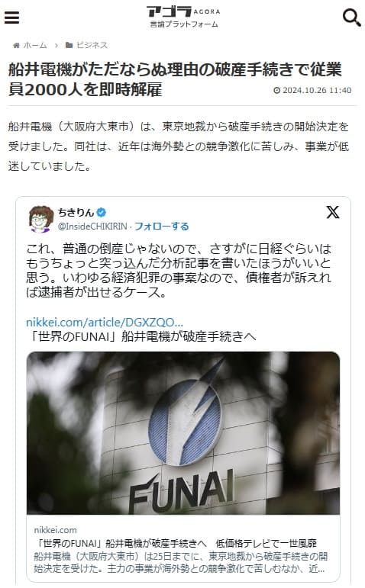The width and height of the screenshot is (365, 588).
Task: Open the hamburger navigation menu
Action: pyautogui.click(x=11, y=18)
